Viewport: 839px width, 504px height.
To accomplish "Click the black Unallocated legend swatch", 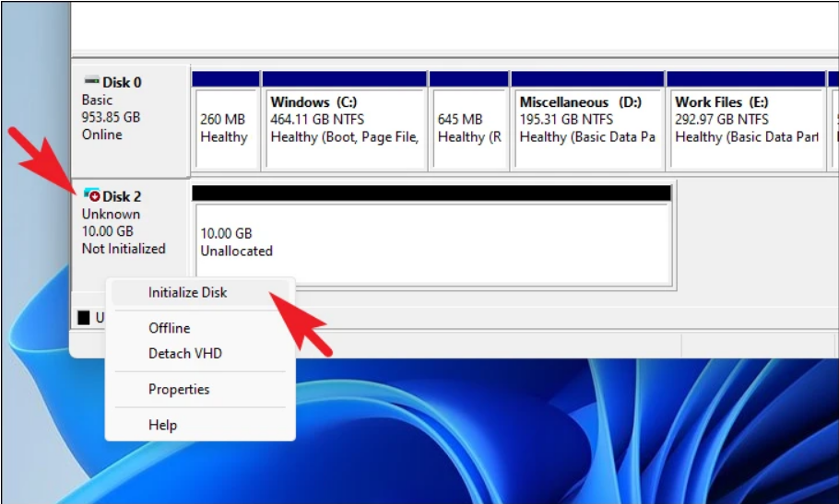I will point(84,318).
